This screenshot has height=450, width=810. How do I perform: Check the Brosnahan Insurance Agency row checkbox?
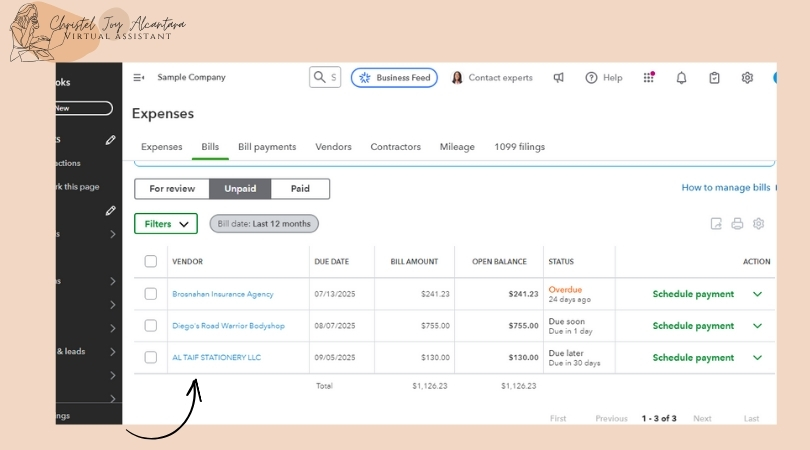pos(151,294)
